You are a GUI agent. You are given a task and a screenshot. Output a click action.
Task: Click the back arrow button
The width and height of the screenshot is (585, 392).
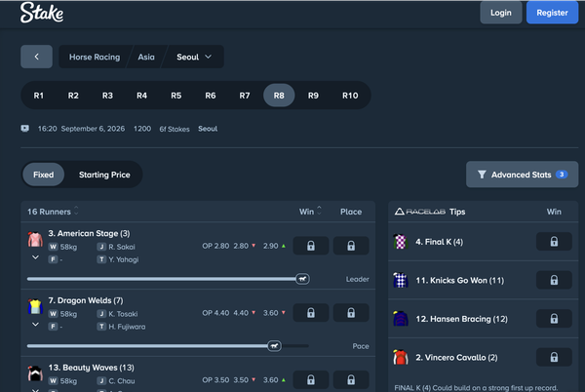[x=36, y=57]
